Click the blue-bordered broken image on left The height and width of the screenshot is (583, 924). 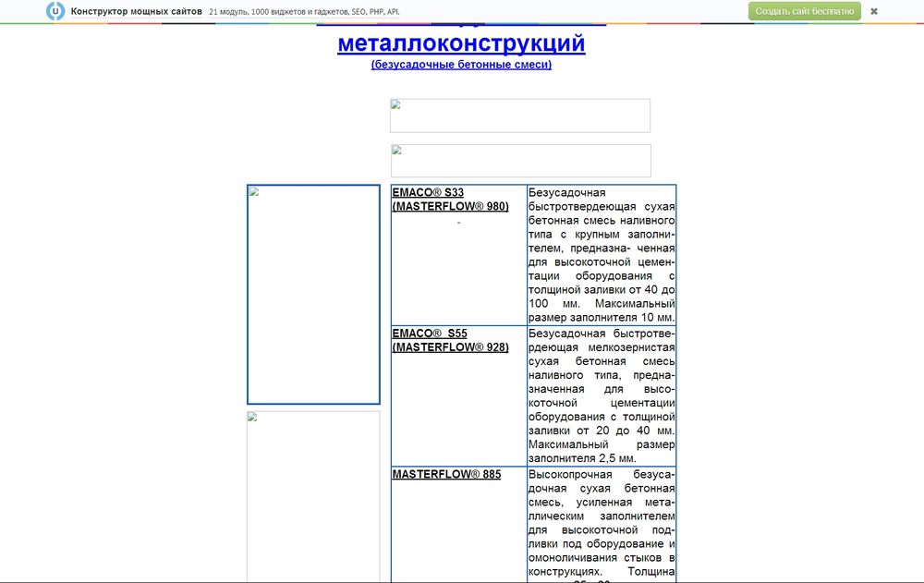click(x=313, y=294)
